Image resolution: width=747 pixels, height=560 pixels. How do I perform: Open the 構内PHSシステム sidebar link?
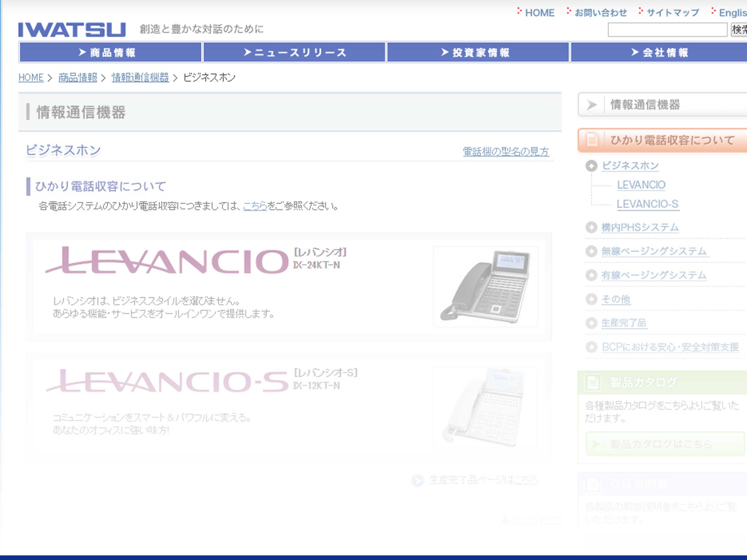[x=640, y=227]
